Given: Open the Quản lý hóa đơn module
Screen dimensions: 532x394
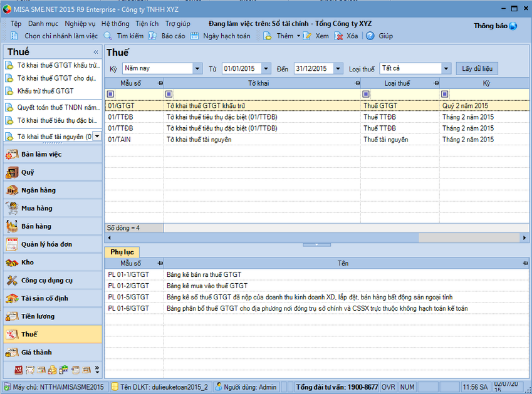Looking at the screenshot, I should tap(53, 244).
